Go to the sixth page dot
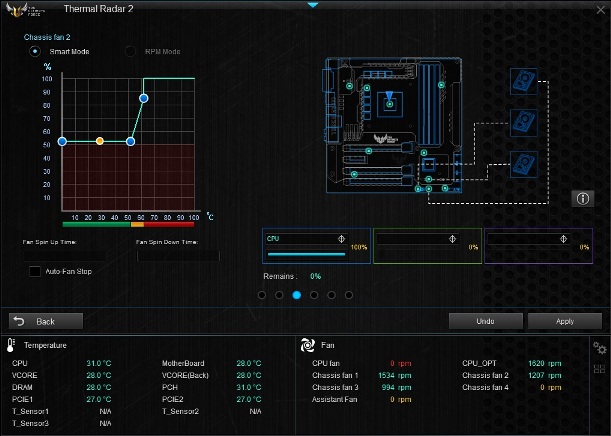 [349, 295]
